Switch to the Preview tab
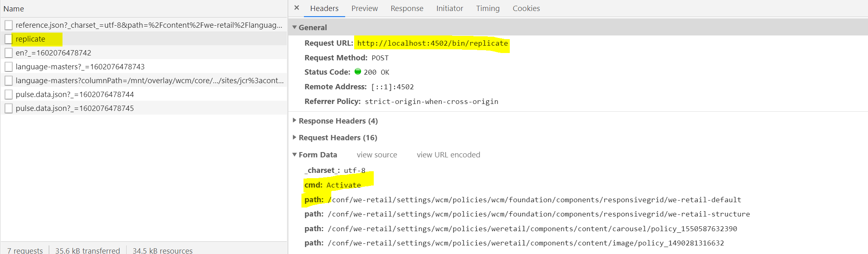 click(364, 9)
